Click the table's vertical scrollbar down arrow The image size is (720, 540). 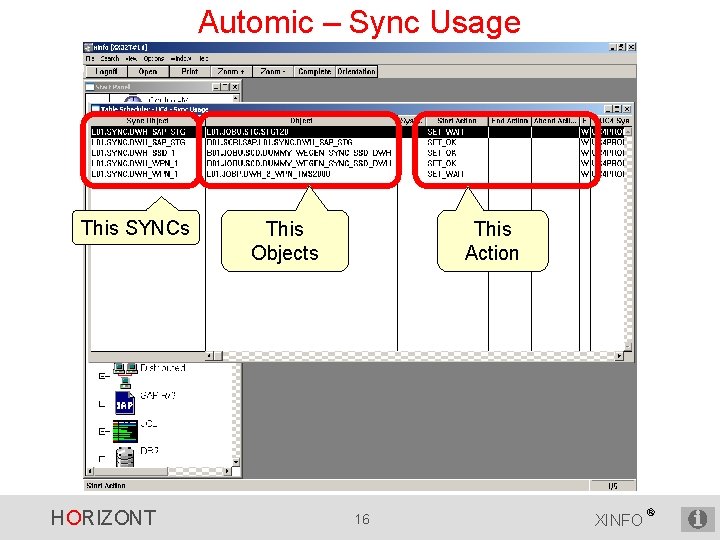point(628,347)
